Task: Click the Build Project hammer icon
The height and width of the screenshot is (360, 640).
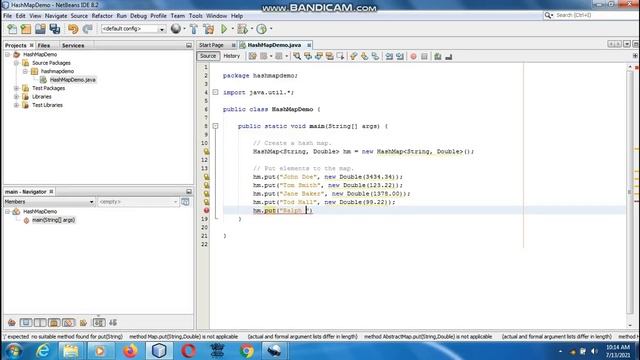Action: [194, 29]
